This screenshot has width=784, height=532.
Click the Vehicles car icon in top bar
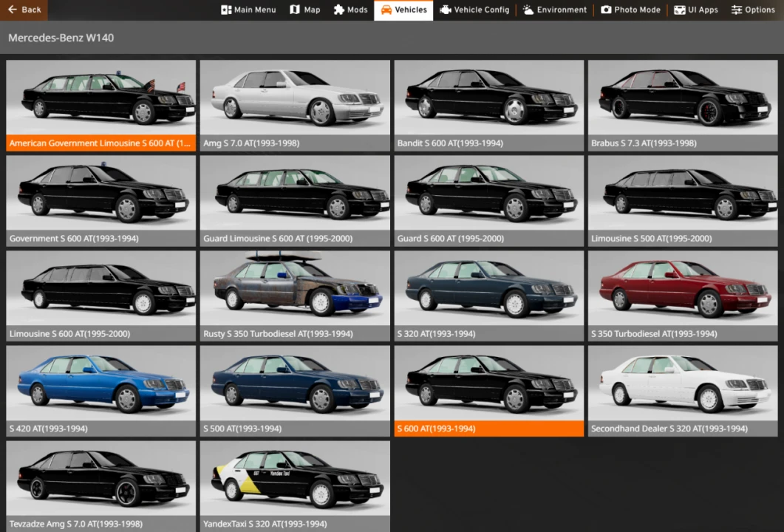pyautogui.click(x=385, y=10)
